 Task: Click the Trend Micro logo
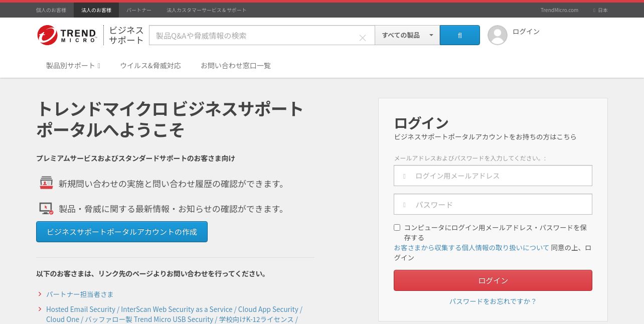pos(67,35)
